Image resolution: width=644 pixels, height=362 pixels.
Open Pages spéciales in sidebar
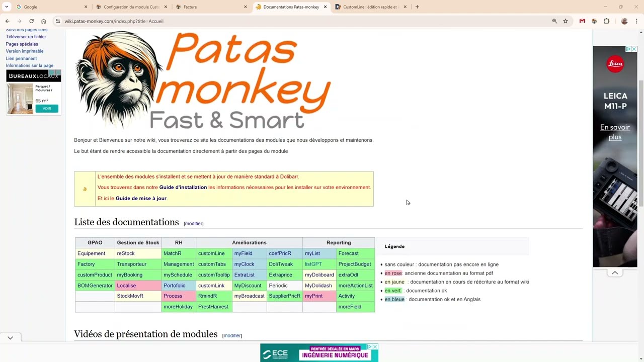pos(22,44)
